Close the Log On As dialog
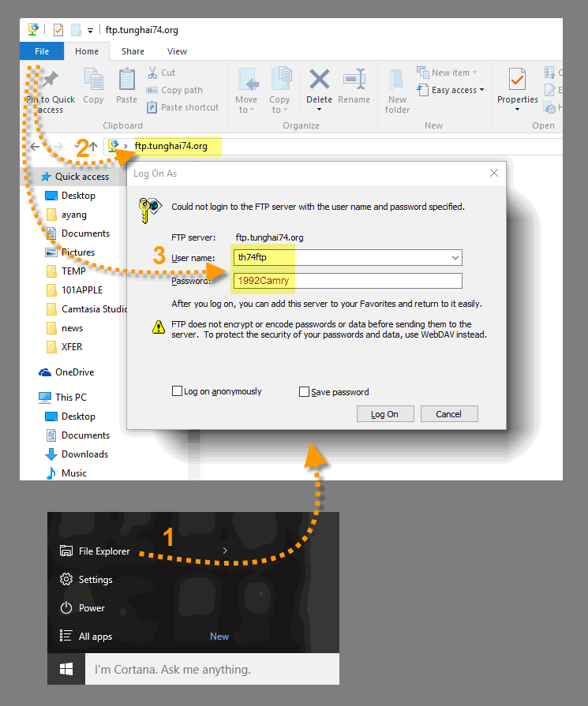The width and height of the screenshot is (588, 706). coord(494,173)
